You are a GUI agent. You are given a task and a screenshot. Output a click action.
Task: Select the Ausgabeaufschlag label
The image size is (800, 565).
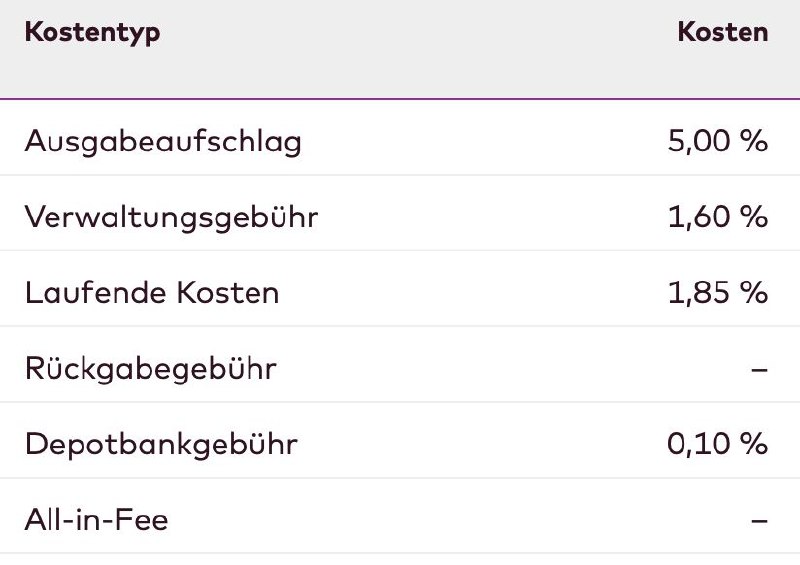coord(163,141)
